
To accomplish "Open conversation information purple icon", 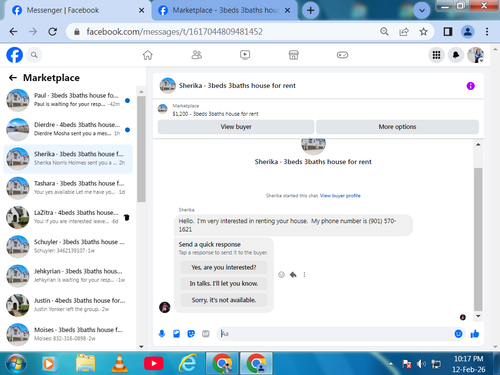I will (470, 86).
